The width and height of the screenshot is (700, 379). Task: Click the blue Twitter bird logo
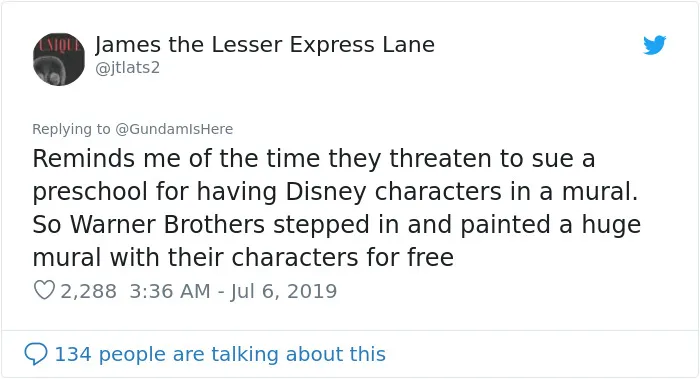pos(654,45)
